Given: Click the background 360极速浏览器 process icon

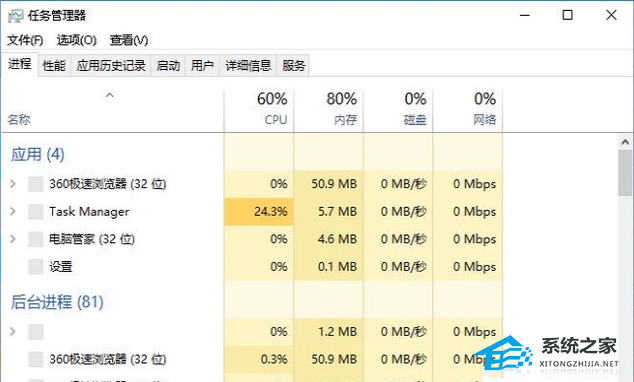Looking at the screenshot, I should pyautogui.click(x=36, y=359).
